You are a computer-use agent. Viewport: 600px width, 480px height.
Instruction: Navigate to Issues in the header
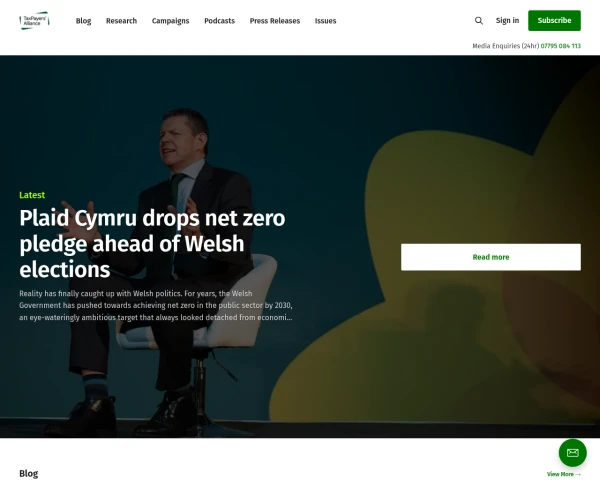coord(325,21)
